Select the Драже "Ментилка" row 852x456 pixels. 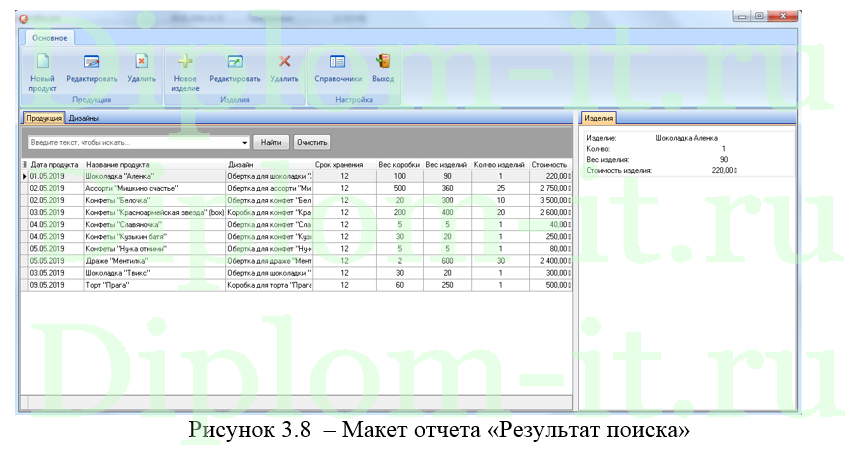click(x=297, y=261)
